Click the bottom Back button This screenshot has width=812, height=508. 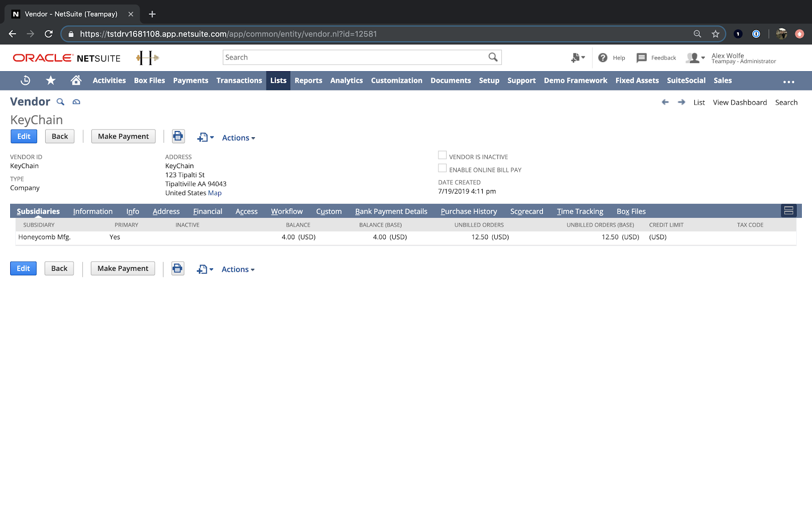click(59, 268)
